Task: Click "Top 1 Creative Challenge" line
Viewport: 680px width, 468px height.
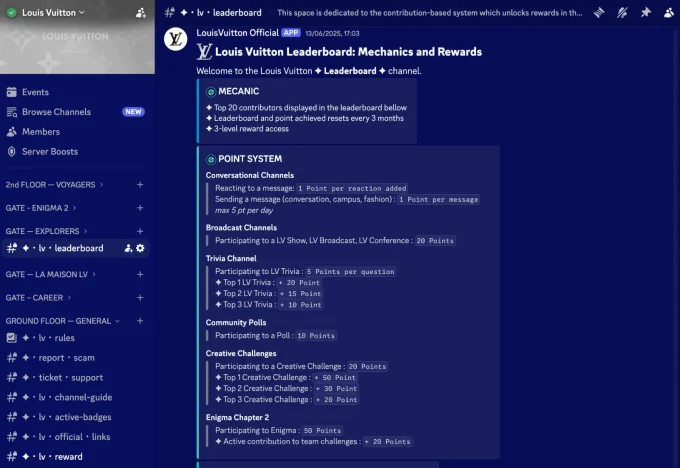Action: pos(286,377)
